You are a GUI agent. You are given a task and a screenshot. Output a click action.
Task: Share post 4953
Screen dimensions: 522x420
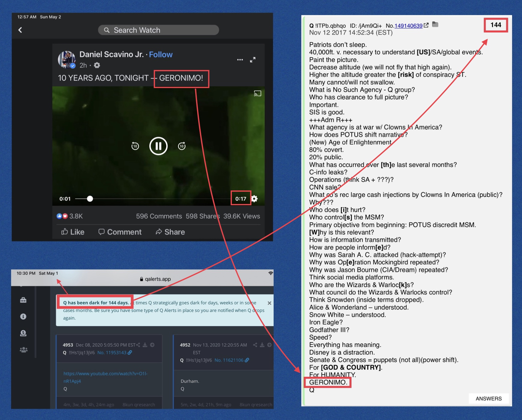(x=138, y=345)
